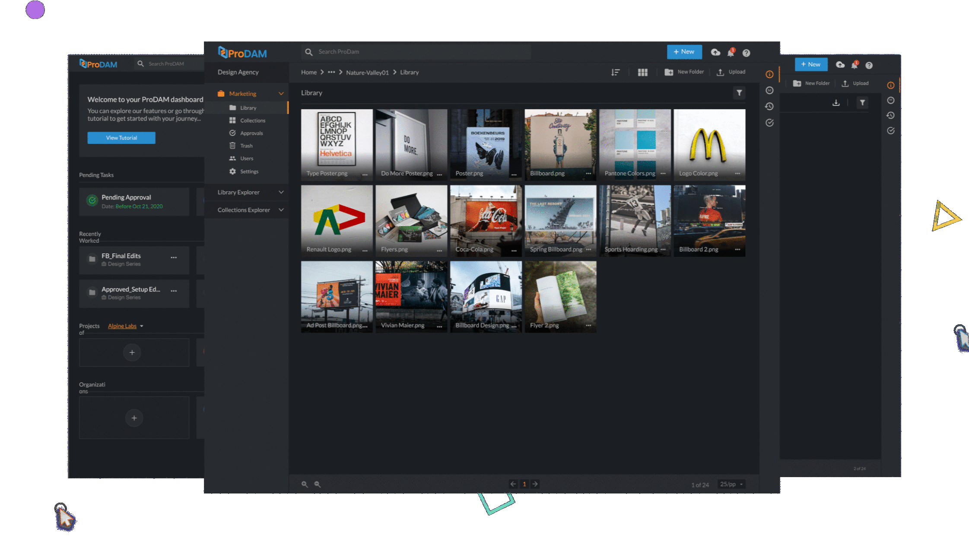Open Approvals in the sidebar
This screenshot has width=969, height=560.
tap(251, 133)
